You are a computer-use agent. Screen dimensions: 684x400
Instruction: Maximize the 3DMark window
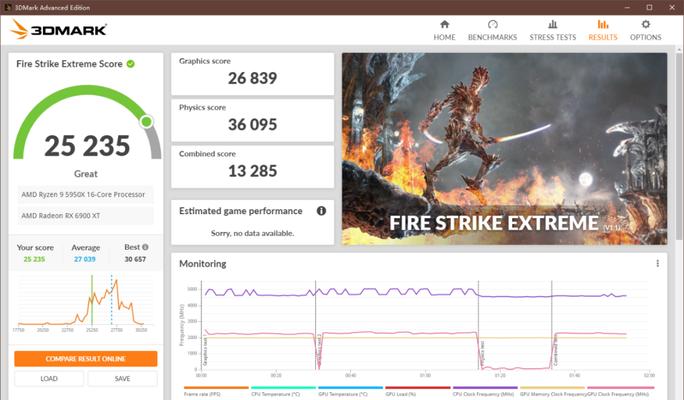tap(649, 7)
